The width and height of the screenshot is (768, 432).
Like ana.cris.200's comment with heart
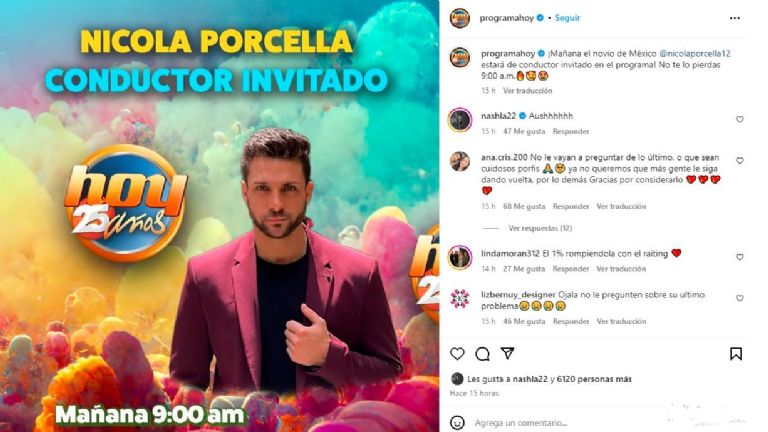coord(740,160)
